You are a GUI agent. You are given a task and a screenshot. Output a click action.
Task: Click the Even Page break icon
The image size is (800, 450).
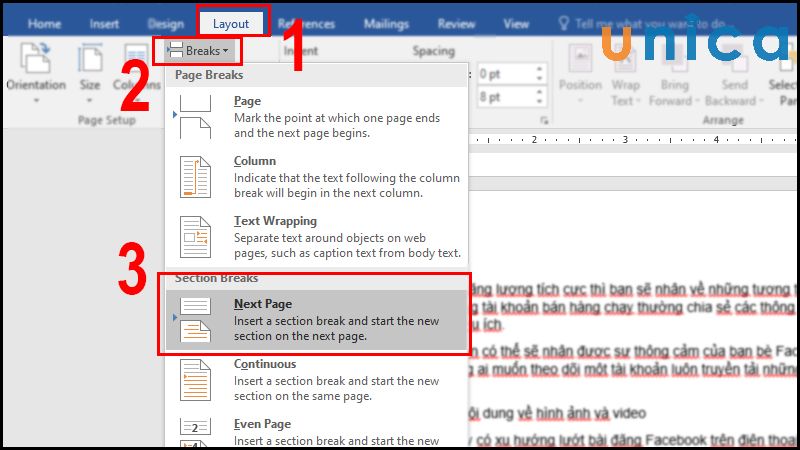195,433
